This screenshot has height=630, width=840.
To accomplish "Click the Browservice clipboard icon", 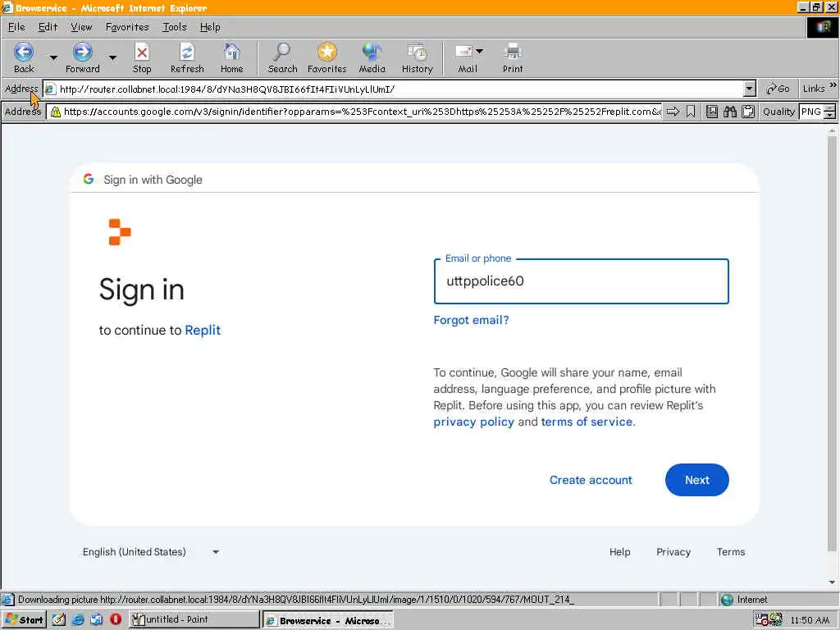I will (748, 112).
